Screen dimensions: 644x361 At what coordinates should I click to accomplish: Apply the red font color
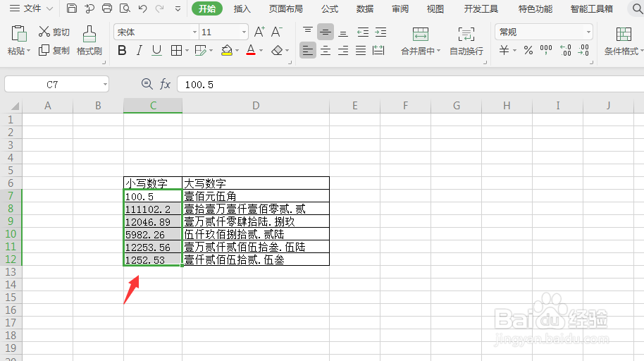coord(251,51)
